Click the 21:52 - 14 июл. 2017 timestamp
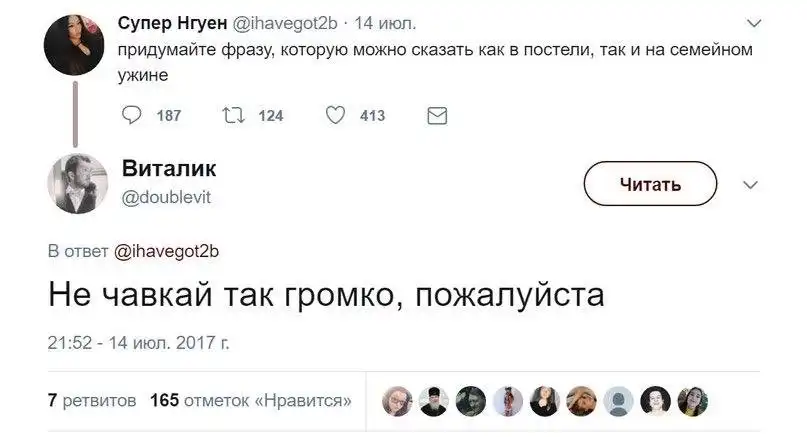Image resolution: width=807 pixels, height=437 pixels. (139, 343)
